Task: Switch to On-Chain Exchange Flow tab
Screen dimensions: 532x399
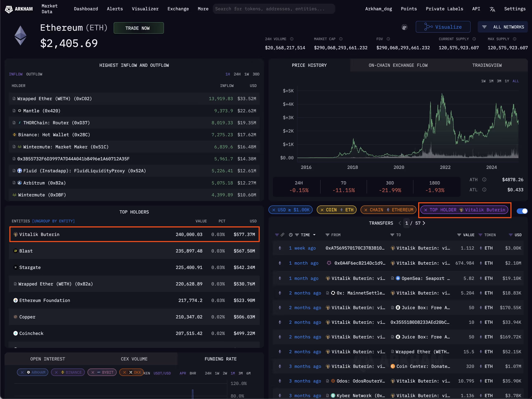Action: click(x=398, y=65)
